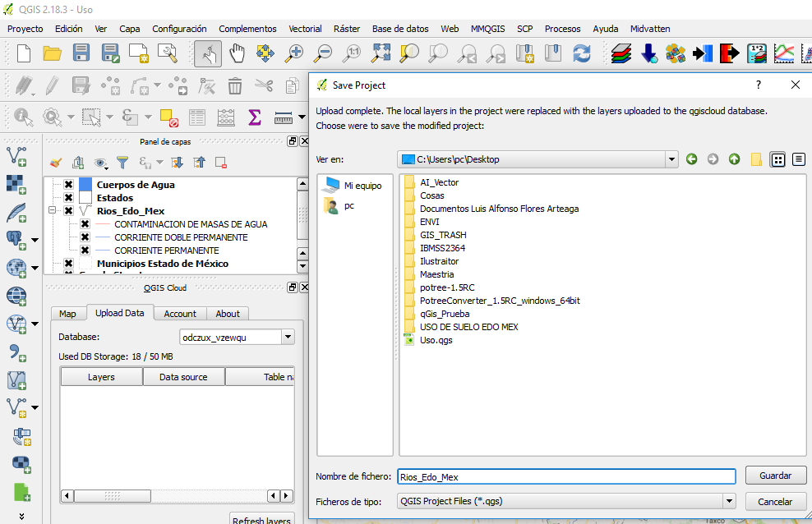
Task: Select the Pan Map hand tool
Action: click(237, 53)
